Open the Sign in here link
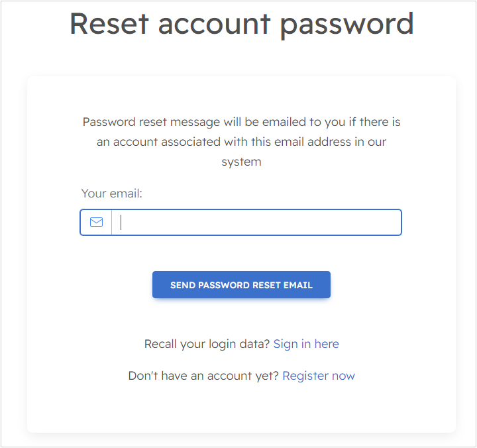477x448 pixels. [306, 344]
